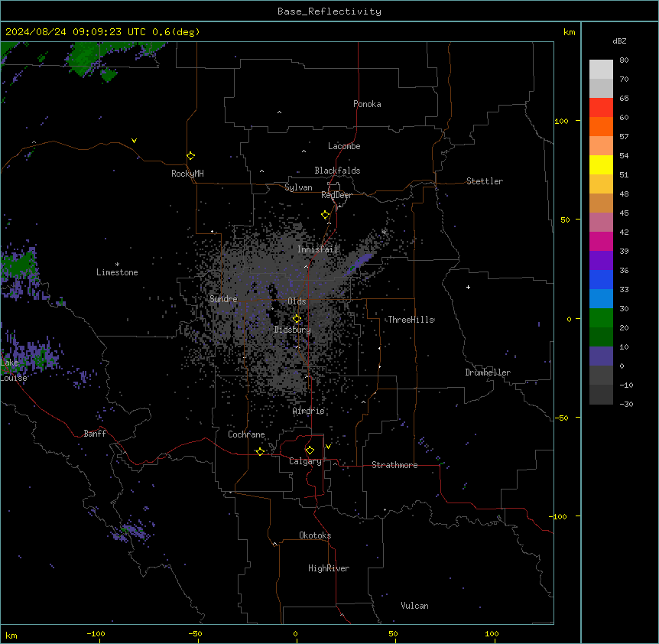The image size is (659, 644).
Task: Click the yellow diamond marker above Calgary label
Action: (x=310, y=450)
